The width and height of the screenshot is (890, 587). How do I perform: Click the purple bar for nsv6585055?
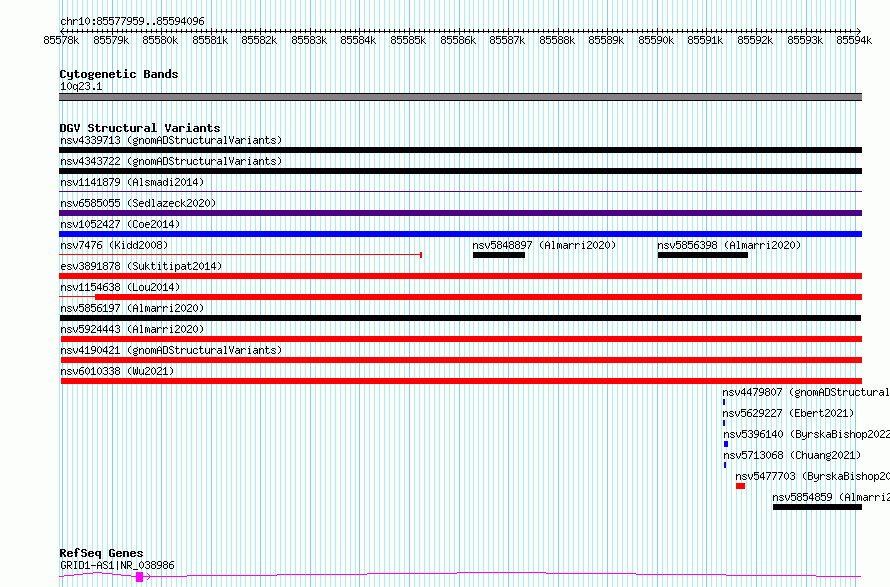460,213
